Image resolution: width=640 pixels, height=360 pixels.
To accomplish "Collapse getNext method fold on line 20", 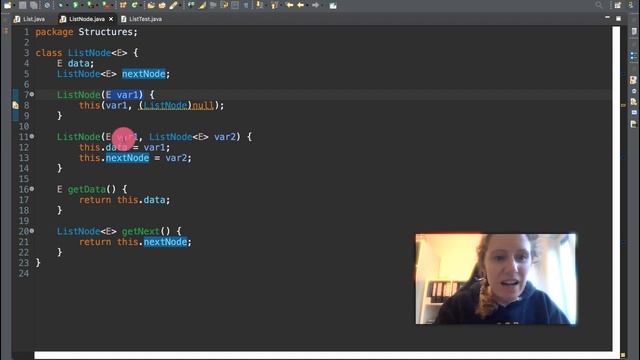I will click(x=32, y=231).
